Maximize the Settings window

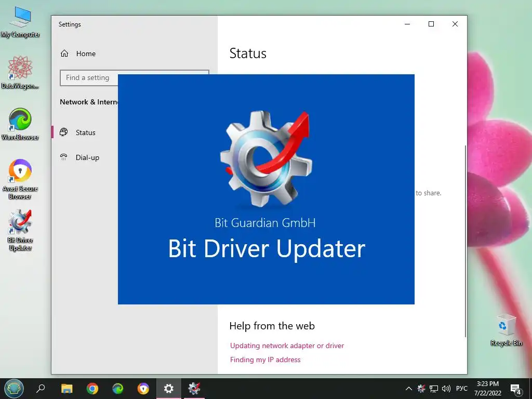point(431,24)
